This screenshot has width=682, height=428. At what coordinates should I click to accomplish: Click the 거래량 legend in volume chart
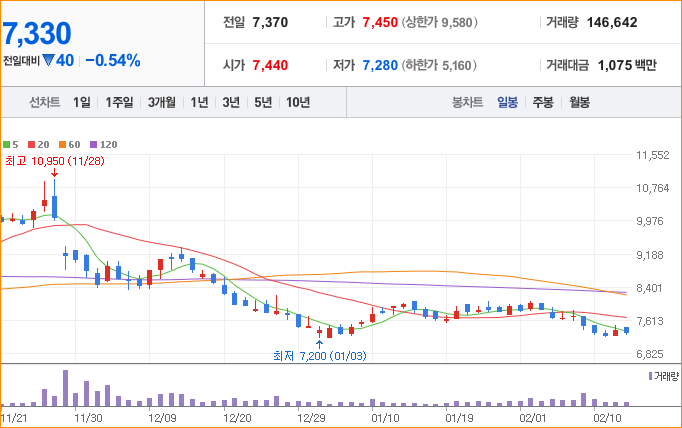pyautogui.click(x=664, y=376)
